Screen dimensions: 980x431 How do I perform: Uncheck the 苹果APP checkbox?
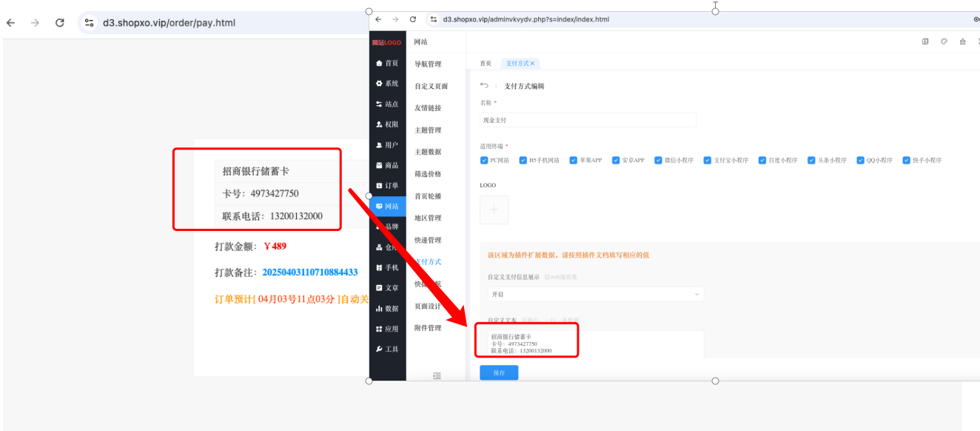coord(573,160)
